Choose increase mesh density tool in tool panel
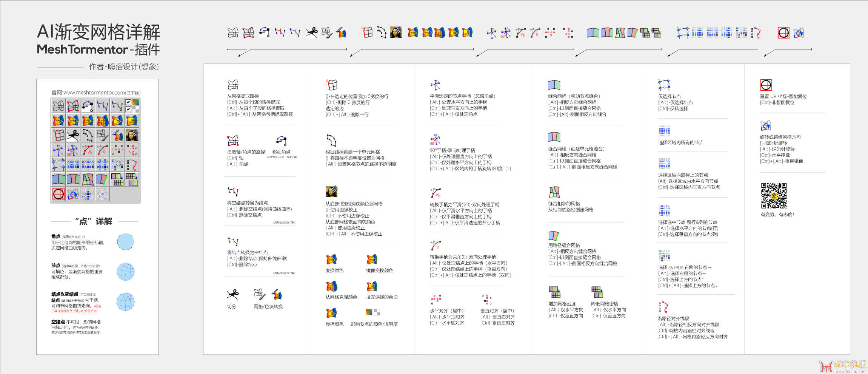This screenshot has height=374, width=868. click(117, 179)
